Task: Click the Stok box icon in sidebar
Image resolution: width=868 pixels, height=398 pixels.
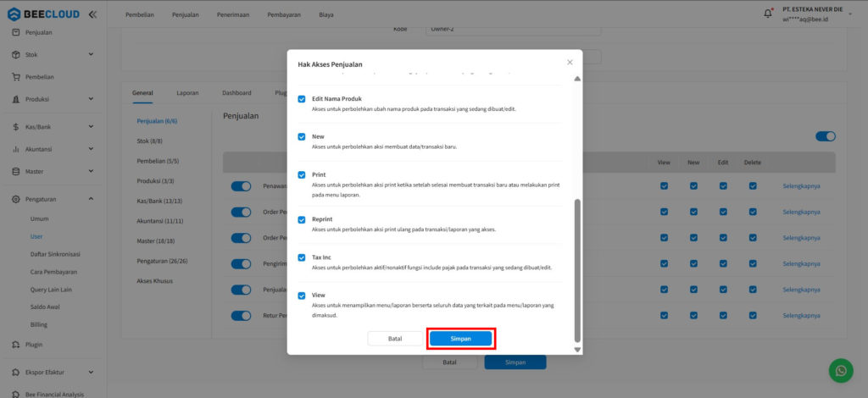Action: pos(16,54)
